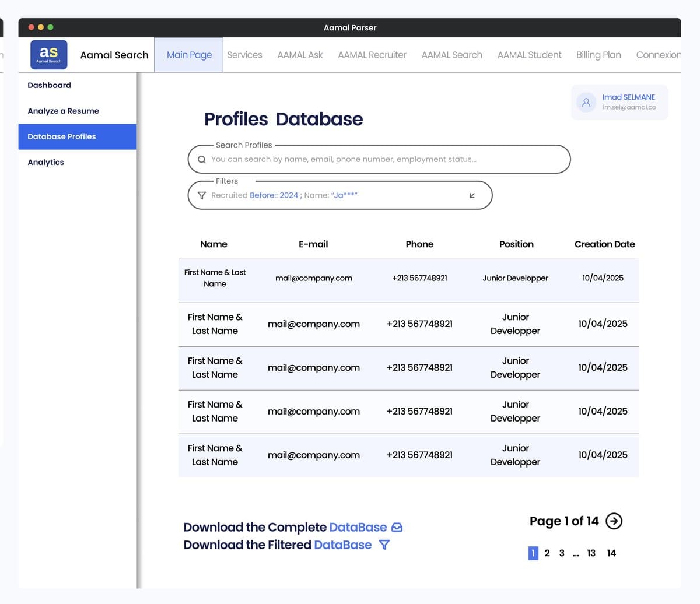Go to page 3

coord(562,553)
